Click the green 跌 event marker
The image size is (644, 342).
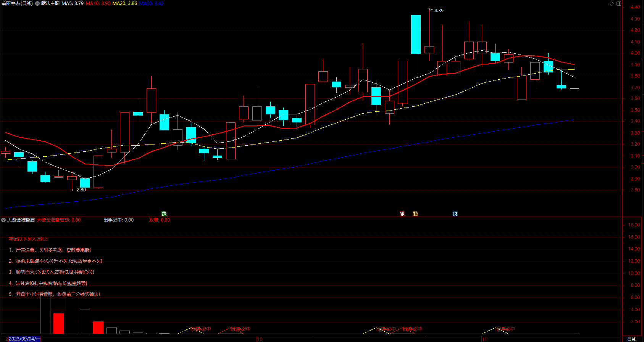[x=164, y=214]
